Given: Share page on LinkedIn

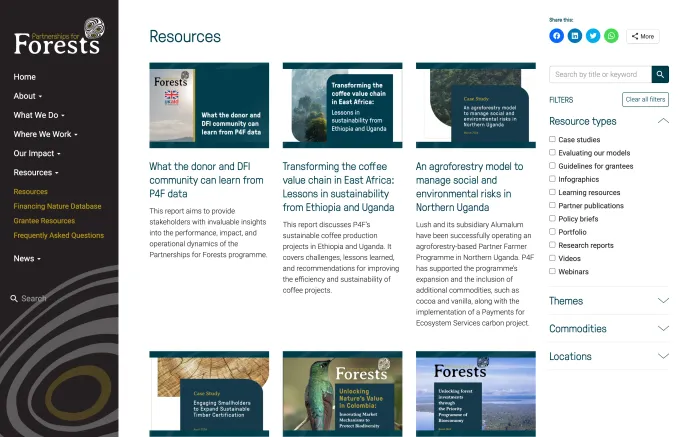Looking at the screenshot, I should coord(575,36).
